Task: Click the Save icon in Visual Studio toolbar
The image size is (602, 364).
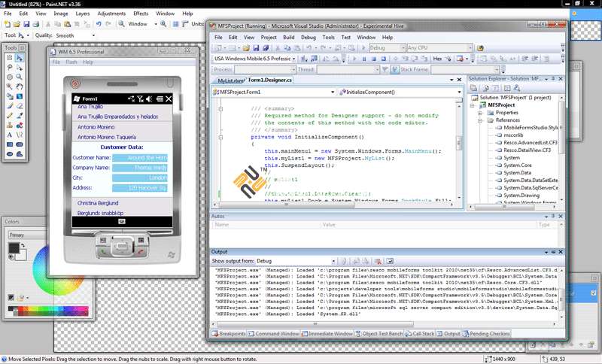Action: point(257,47)
